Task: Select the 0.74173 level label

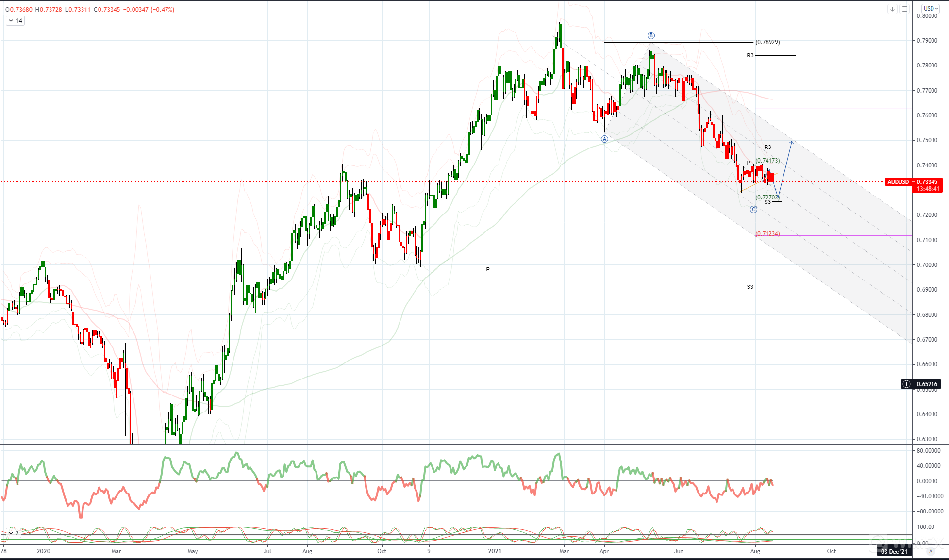Action: 768,161
